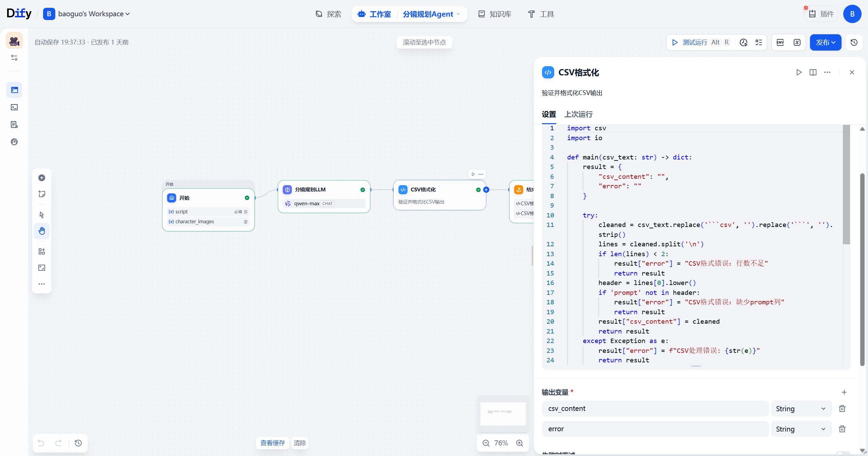Viewport: 868px width, 456px height.
Task: Edit the csv_content output variable name field
Action: (x=655, y=408)
